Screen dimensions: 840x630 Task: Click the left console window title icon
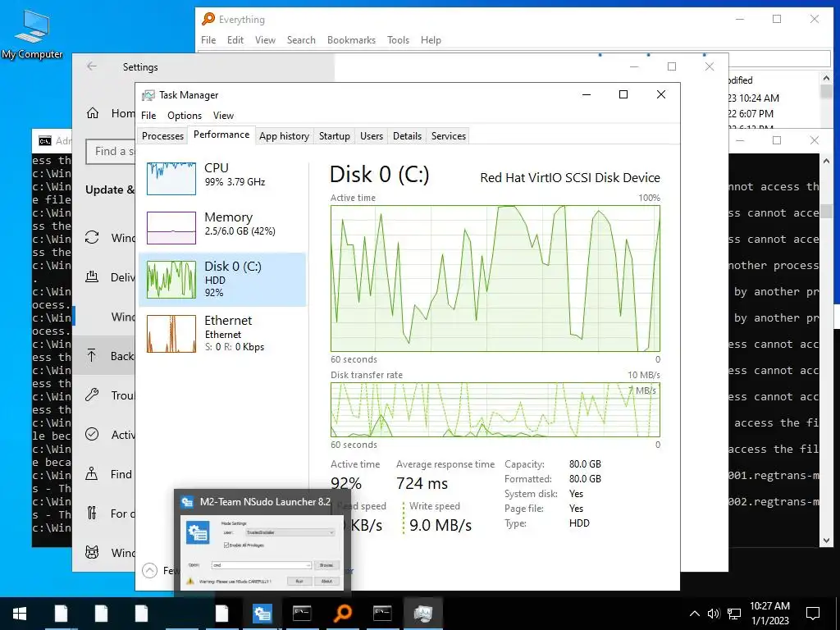point(45,141)
